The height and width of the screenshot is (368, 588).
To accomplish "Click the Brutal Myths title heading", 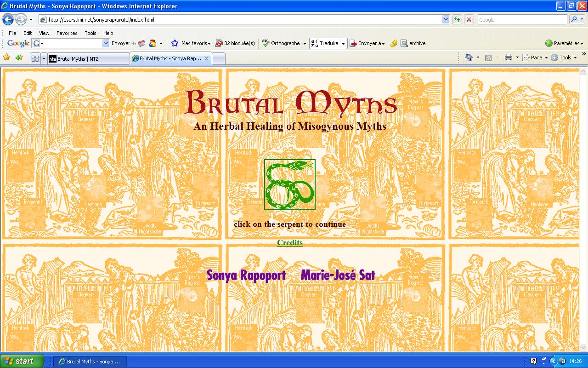I will click(x=290, y=103).
